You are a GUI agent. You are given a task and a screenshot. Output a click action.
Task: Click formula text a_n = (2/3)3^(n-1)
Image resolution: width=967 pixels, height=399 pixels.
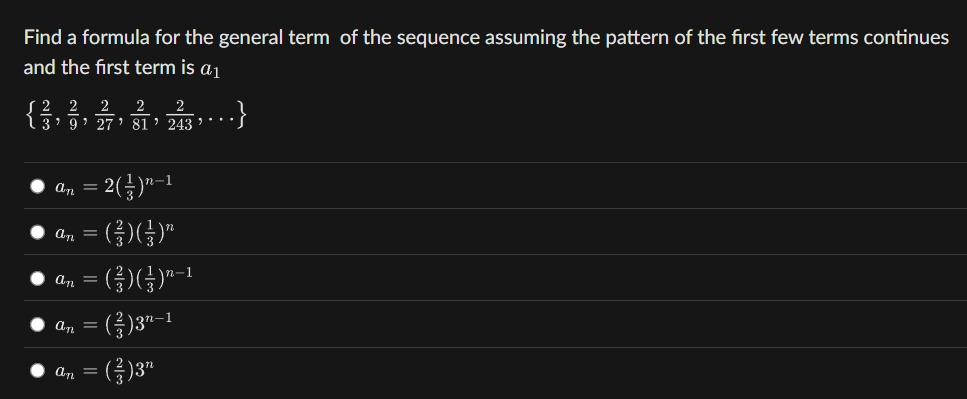pos(113,324)
